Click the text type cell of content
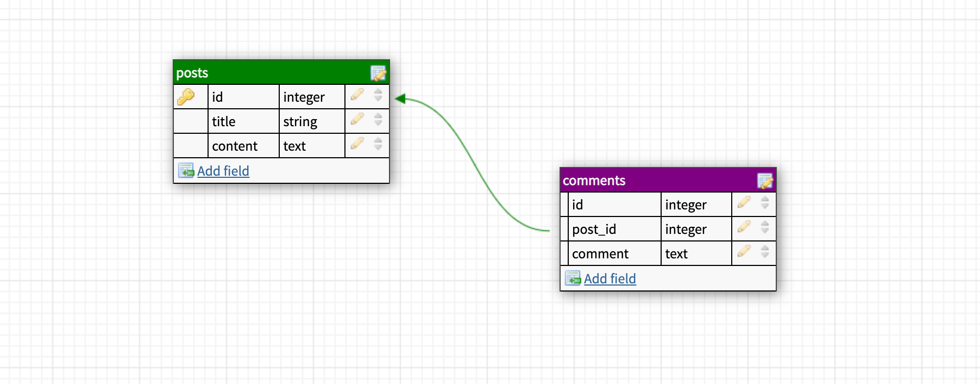 [312, 146]
